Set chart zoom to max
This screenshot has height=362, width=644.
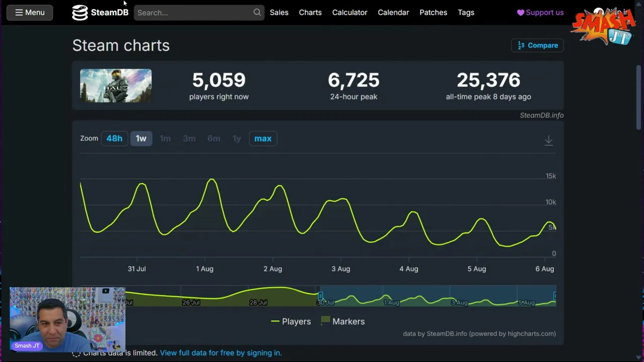(263, 138)
